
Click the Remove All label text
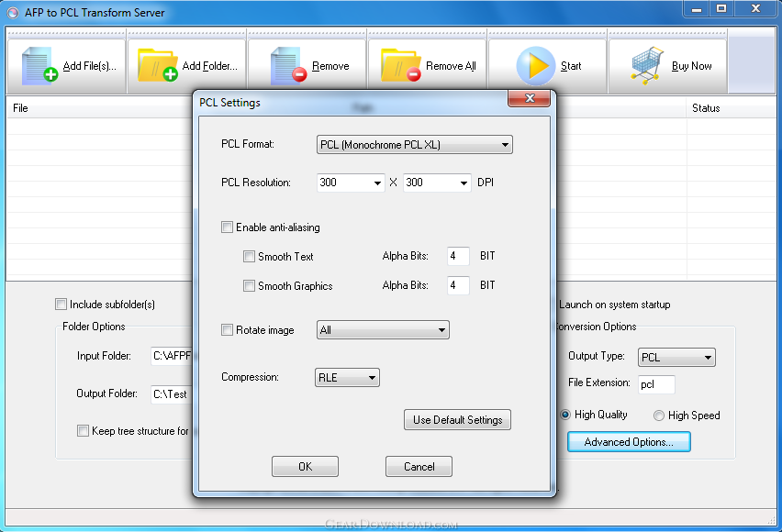click(451, 66)
